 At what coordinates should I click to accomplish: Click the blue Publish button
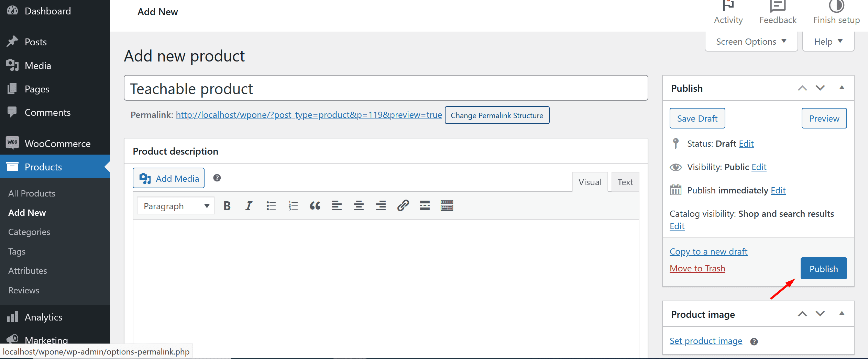click(824, 268)
